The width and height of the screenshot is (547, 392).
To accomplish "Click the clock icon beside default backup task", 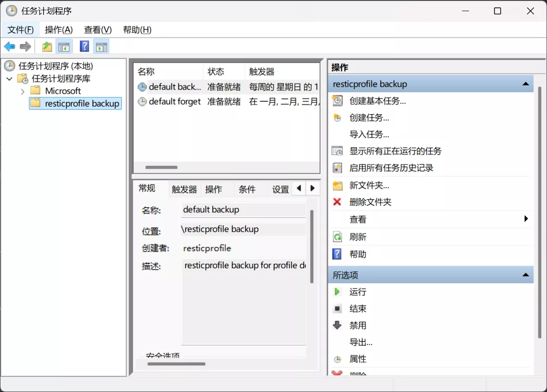I will (x=142, y=87).
